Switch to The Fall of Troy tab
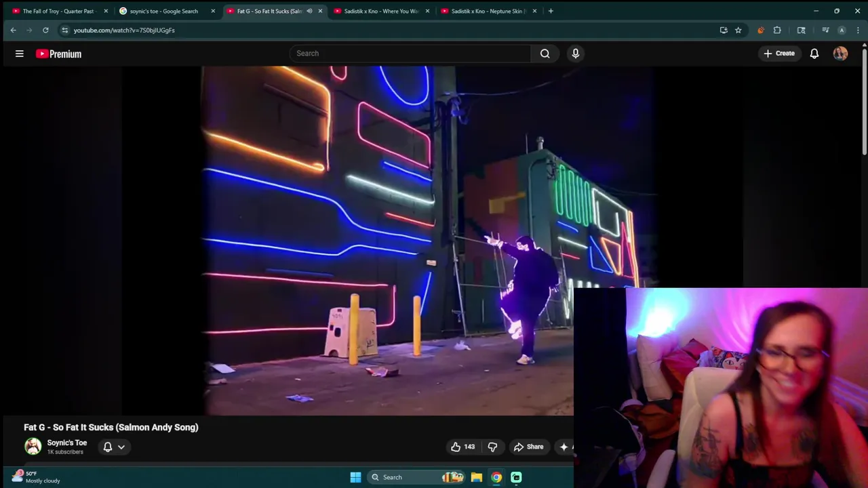 tap(60, 11)
